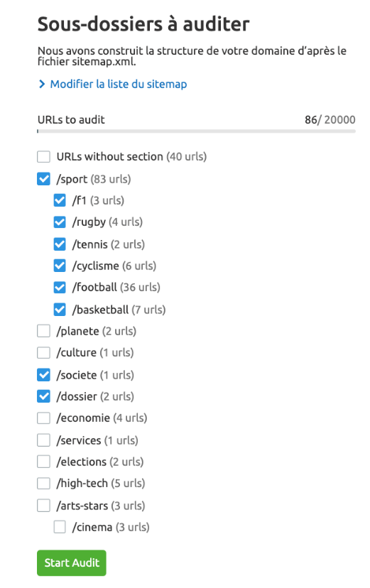This screenshot has height=588, width=370.
Task: Tick the /cinema subfolder checkbox
Action: (x=60, y=527)
